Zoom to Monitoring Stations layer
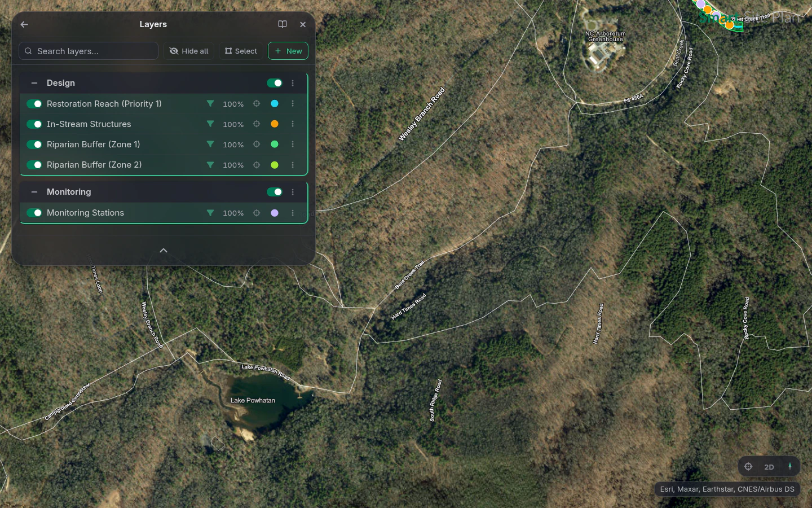812x508 pixels. click(x=257, y=213)
